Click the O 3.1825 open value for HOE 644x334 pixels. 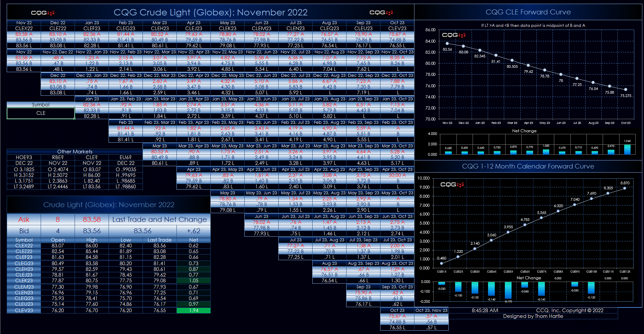click(x=24, y=170)
